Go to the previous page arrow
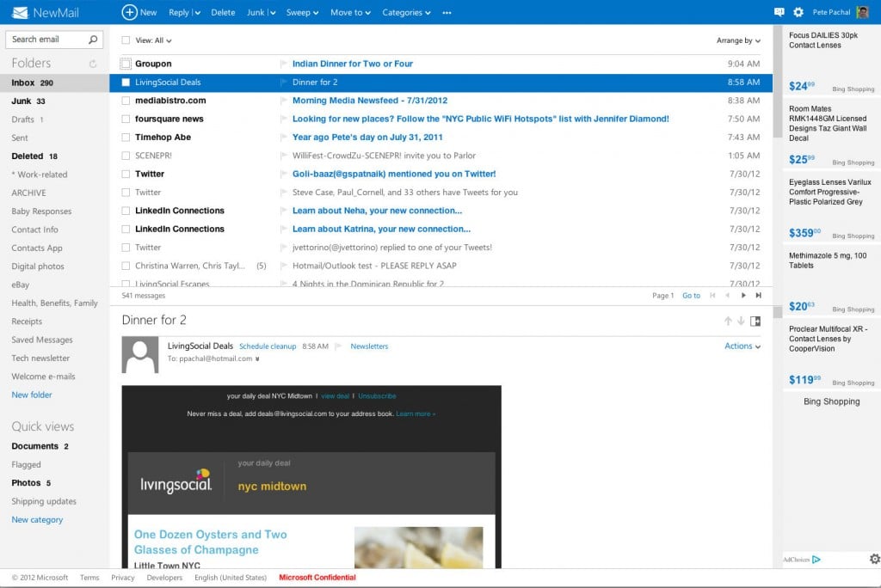Viewport: 881px width, 588px height. pyautogui.click(x=728, y=296)
